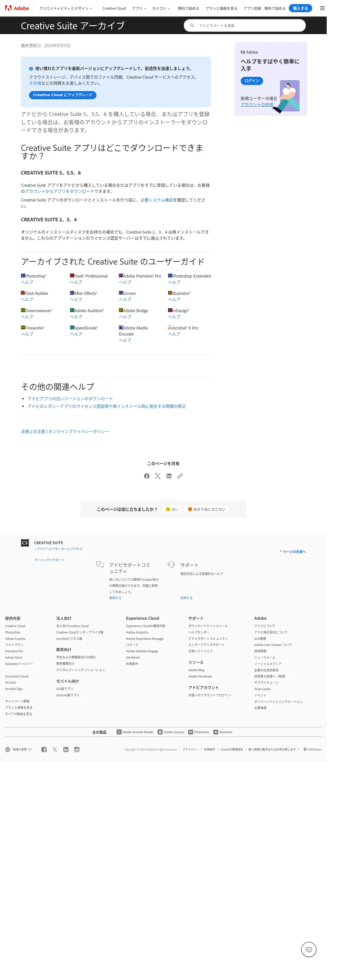Click the アカウントの作成 link
This screenshot has width=356, height=980.
(257, 105)
